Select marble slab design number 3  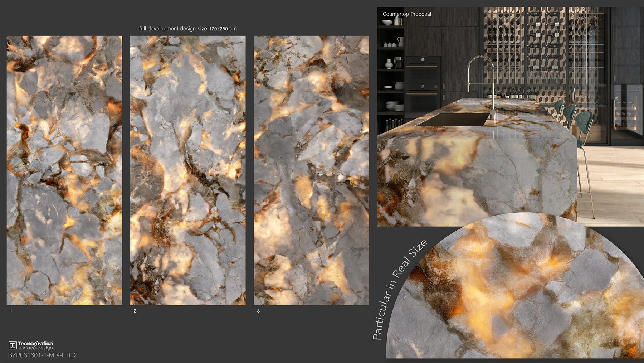[x=311, y=170]
